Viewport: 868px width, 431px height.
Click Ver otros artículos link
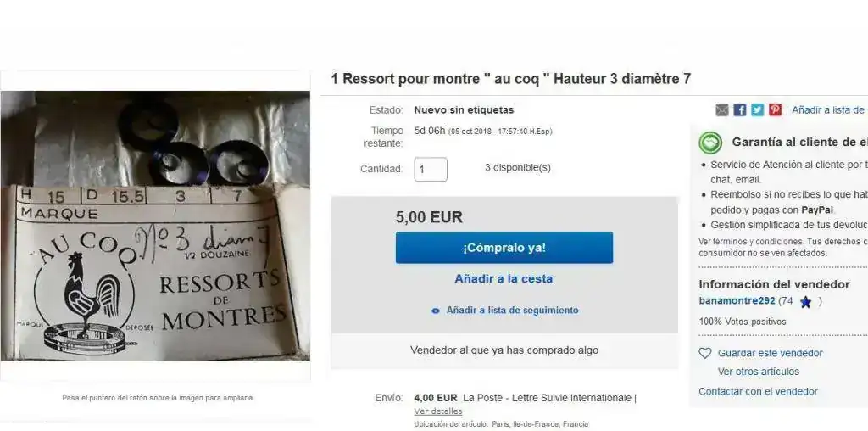(759, 371)
